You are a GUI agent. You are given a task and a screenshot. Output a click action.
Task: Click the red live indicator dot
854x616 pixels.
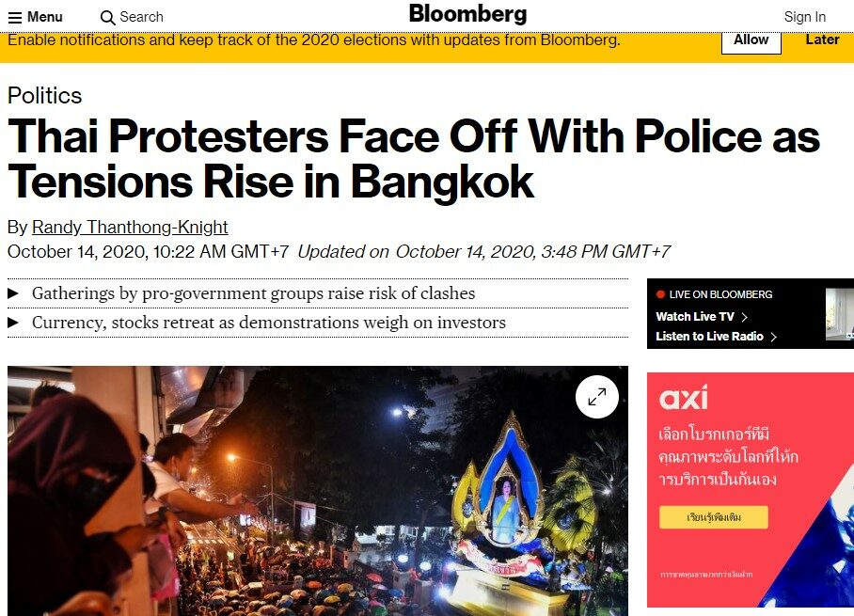click(x=660, y=294)
